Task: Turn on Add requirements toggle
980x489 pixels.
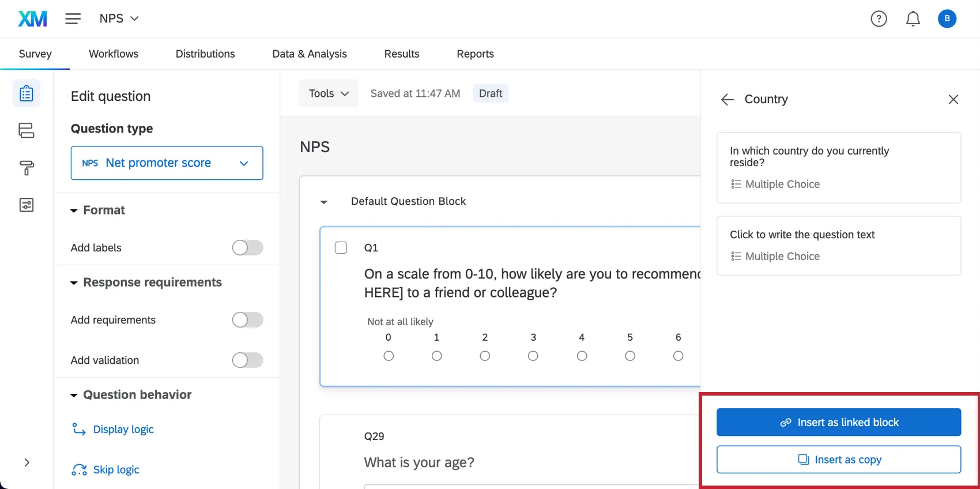Action: [247, 320]
